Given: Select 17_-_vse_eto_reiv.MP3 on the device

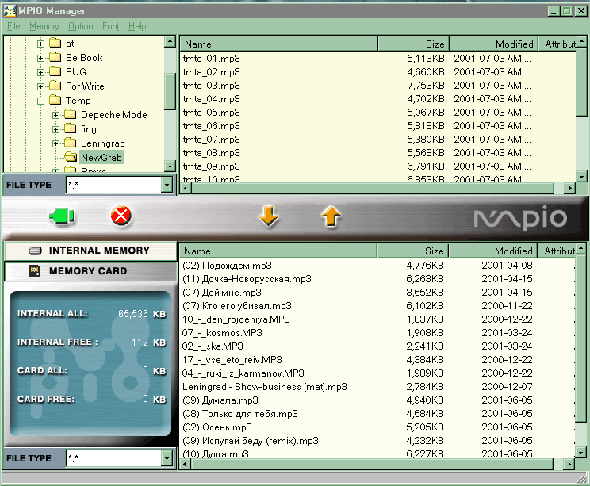Looking at the screenshot, I should 232,360.
